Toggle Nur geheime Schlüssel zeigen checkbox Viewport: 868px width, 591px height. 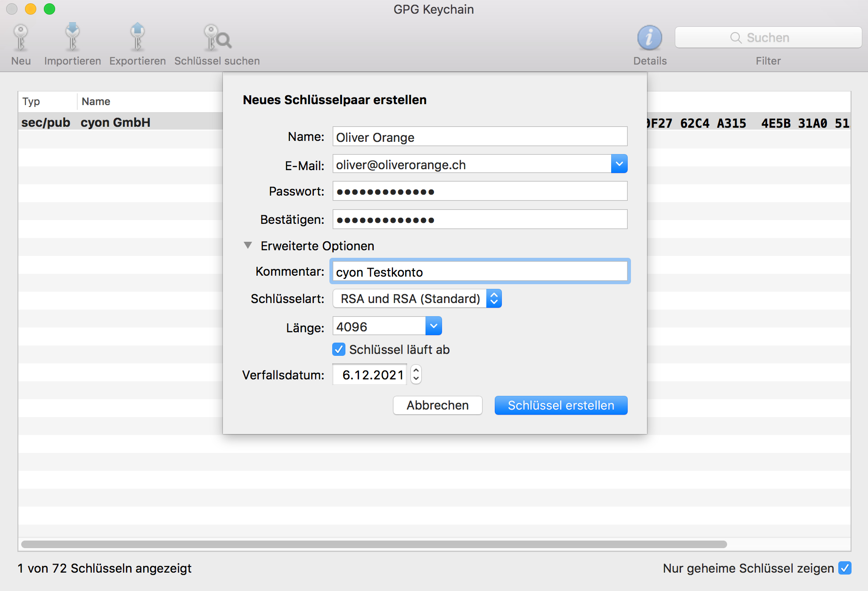point(845,568)
